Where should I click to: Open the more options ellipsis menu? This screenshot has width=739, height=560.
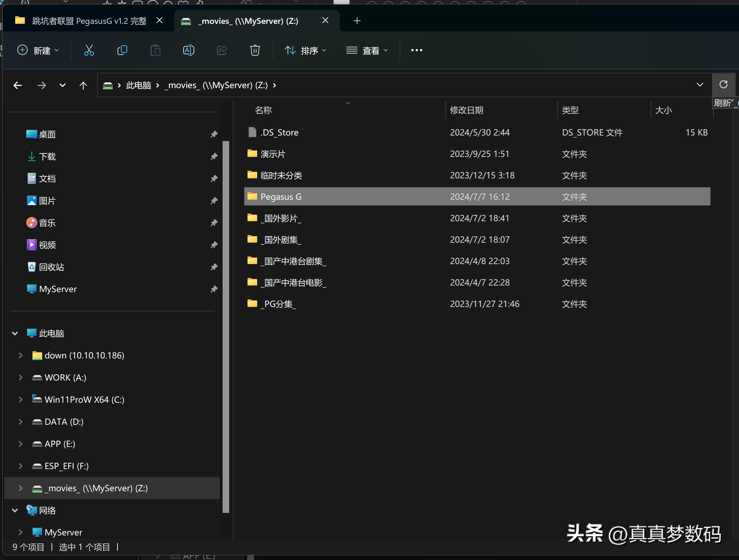click(x=417, y=50)
